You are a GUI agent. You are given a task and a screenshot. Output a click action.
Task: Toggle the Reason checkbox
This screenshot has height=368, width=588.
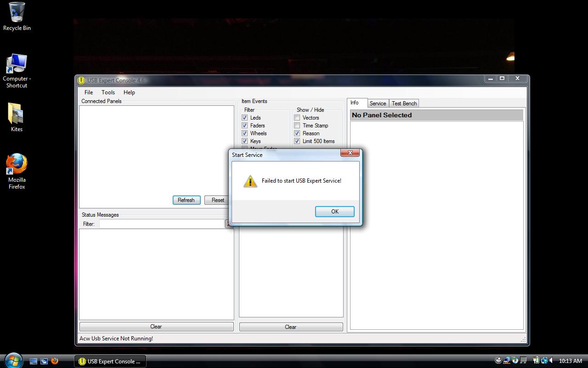[297, 133]
